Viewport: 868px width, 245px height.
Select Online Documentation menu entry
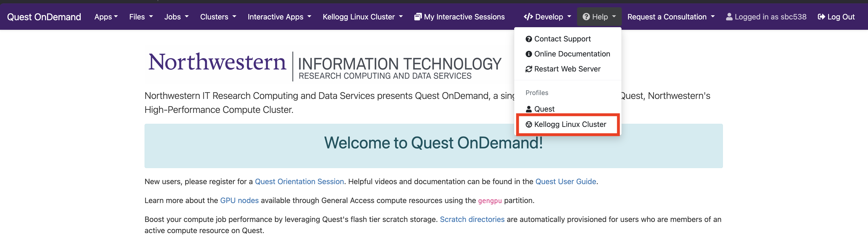point(567,54)
